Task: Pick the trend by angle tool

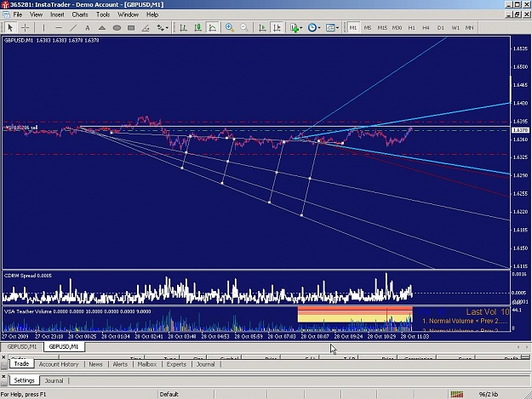Action: pyautogui.click(x=146, y=28)
